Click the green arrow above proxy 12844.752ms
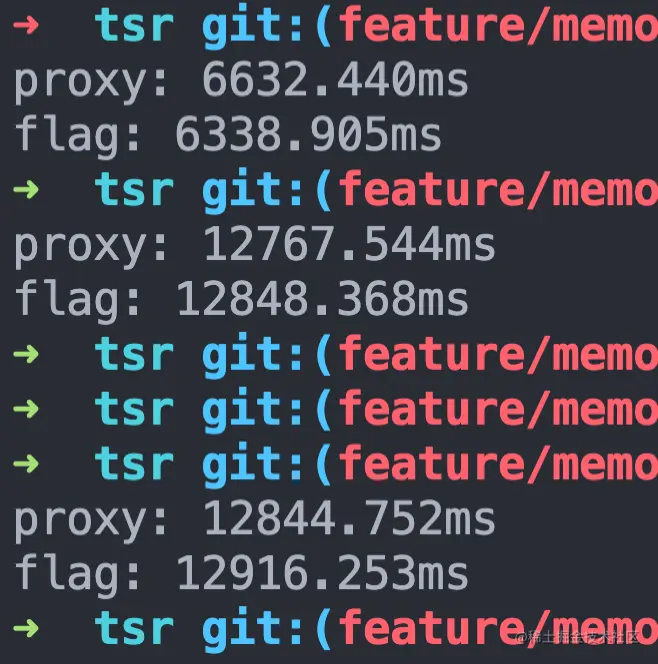The image size is (658, 664). (x=26, y=464)
